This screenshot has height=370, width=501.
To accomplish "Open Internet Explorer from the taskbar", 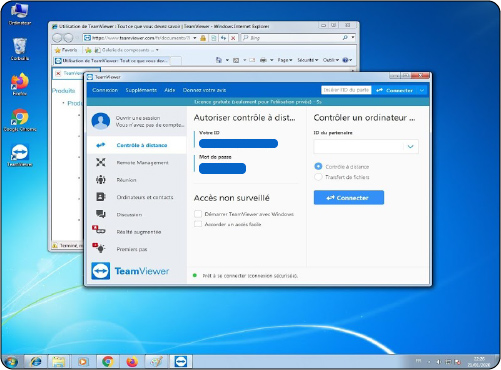I will [36, 362].
